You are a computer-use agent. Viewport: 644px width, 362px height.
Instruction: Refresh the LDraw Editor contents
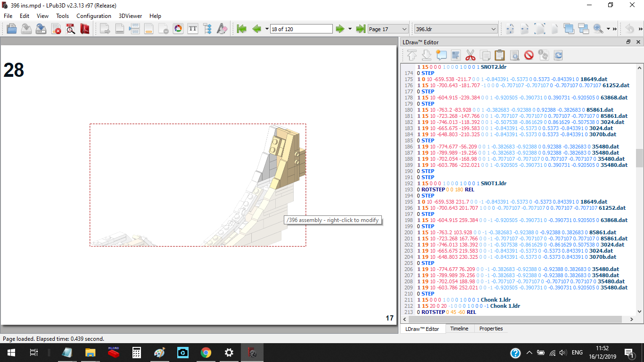(x=558, y=55)
